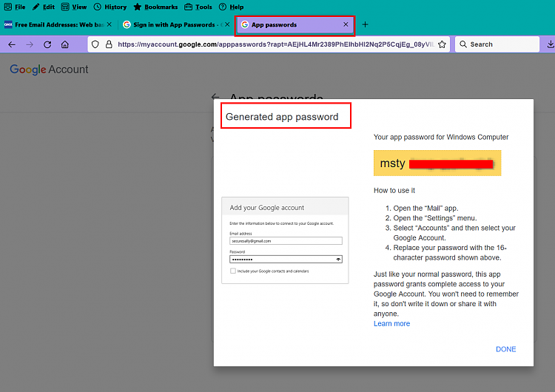Click back arrow beside App passwords heading
The width and height of the screenshot is (555, 392).
tap(215, 97)
